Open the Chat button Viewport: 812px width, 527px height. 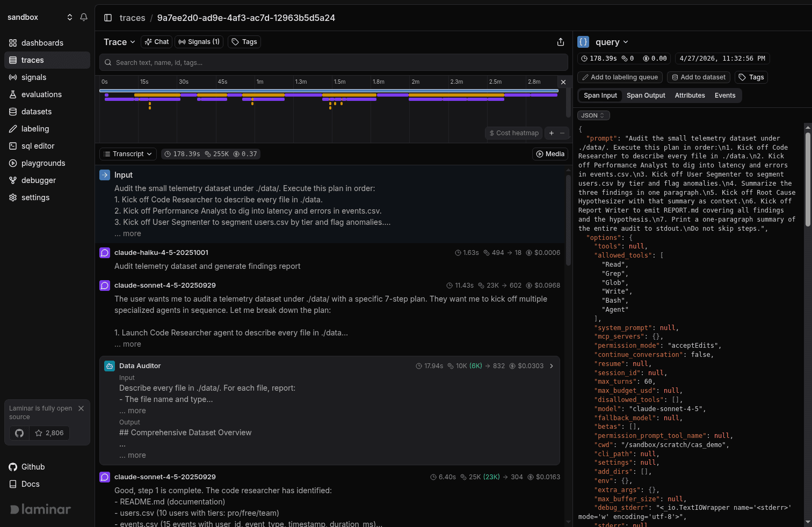point(157,42)
